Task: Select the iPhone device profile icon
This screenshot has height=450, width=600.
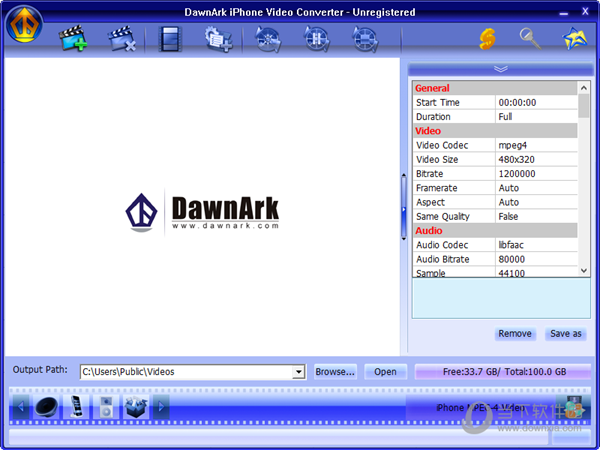Action: (x=76, y=406)
